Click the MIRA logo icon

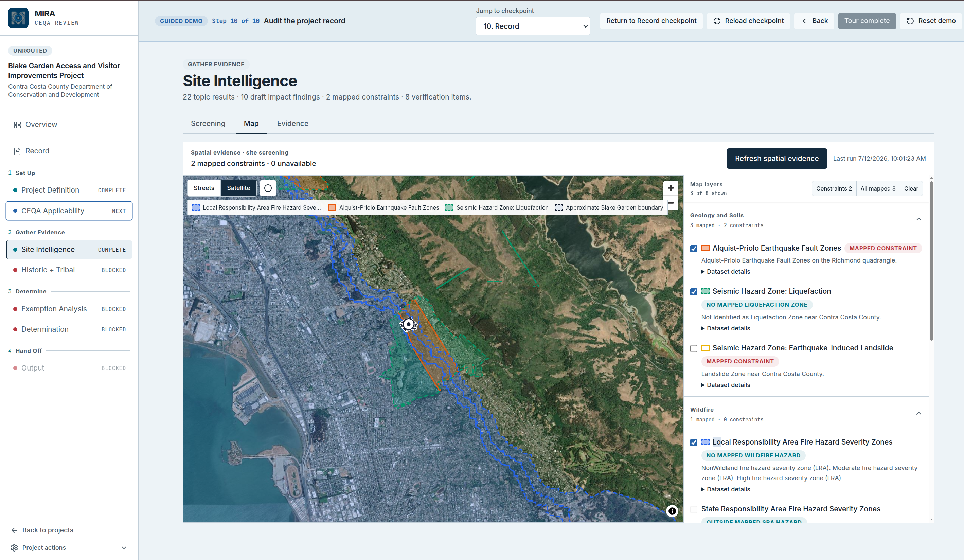[18, 18]
